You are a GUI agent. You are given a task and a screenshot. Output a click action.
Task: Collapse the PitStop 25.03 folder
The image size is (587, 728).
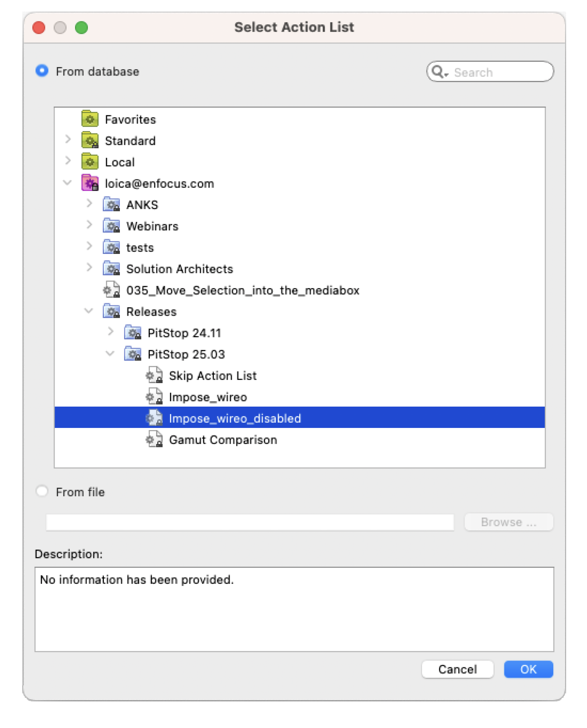(x=110, y=353)
